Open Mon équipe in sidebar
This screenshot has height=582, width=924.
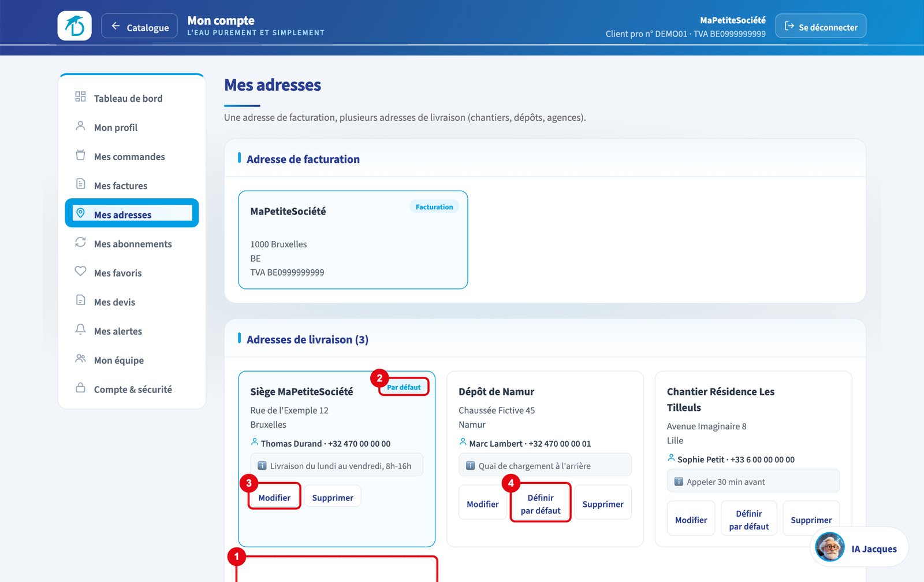132,359
